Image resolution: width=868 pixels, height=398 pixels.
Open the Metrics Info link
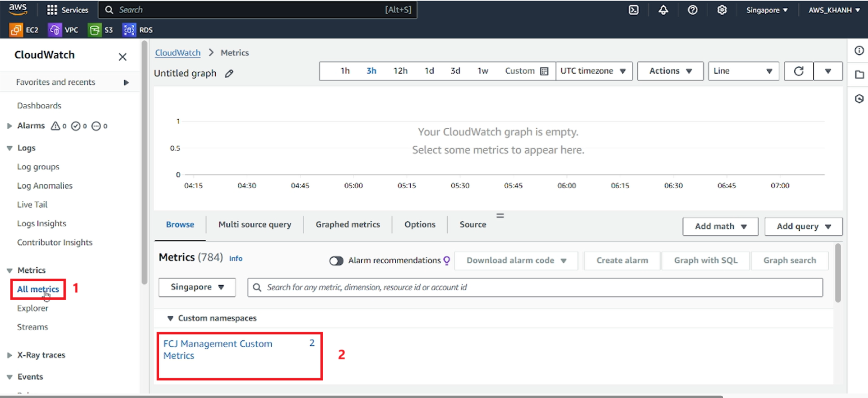(x=236, y=259)
